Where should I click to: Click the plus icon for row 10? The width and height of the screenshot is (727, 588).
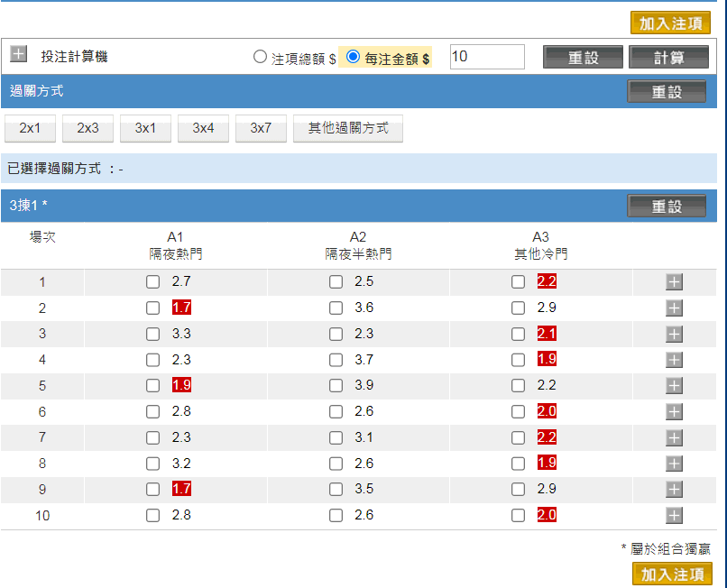coord(674,516)
